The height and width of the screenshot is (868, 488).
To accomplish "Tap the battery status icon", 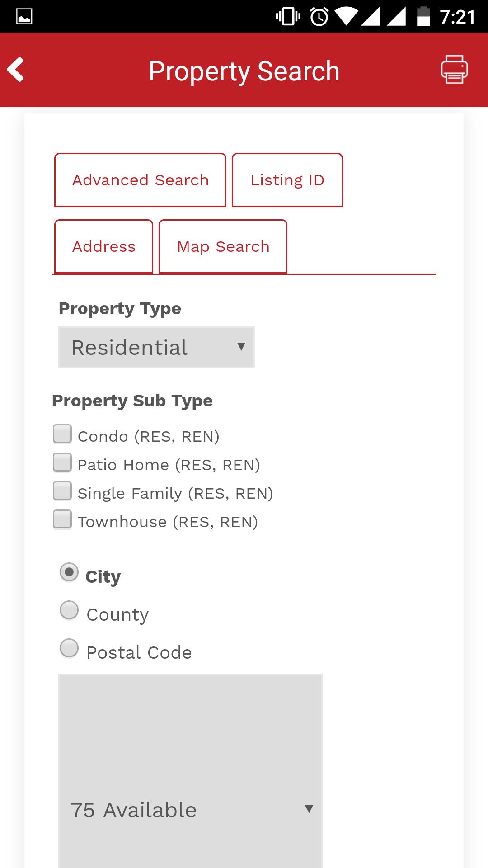I will [423, 17].
